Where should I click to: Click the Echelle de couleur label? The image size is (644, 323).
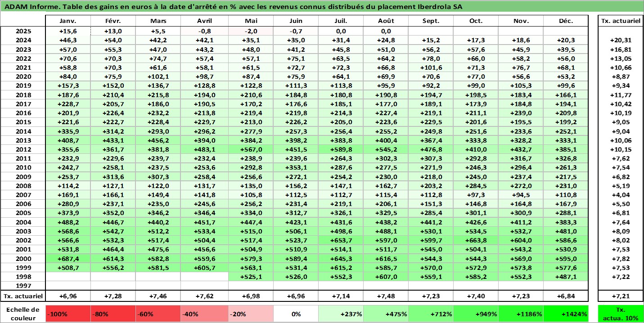pos(23,314)
